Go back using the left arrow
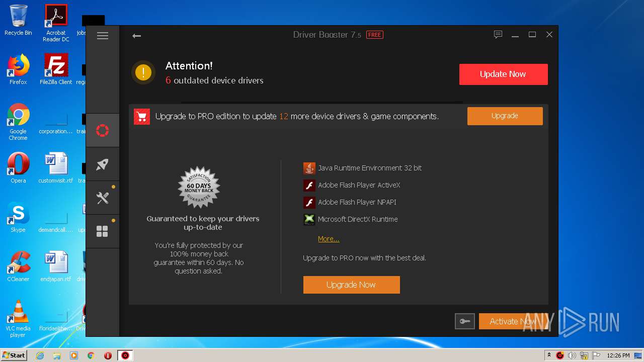 pos(136,36)
